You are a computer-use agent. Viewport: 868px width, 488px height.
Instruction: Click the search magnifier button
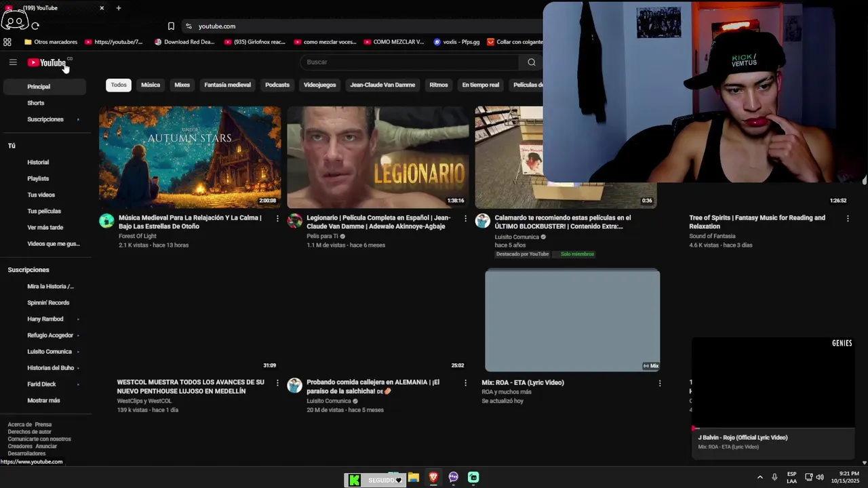531,62
